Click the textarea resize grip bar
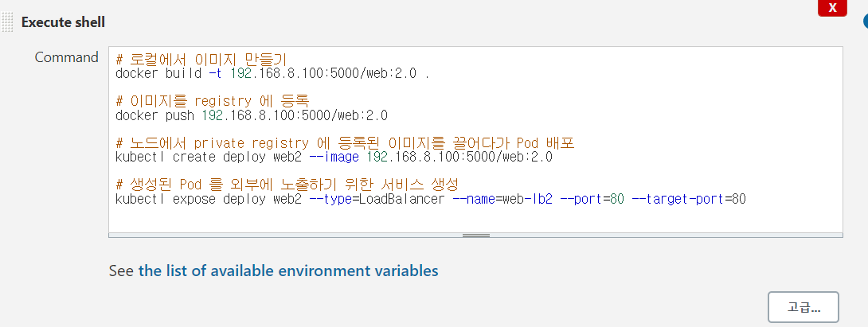 [x=475, y=235]
